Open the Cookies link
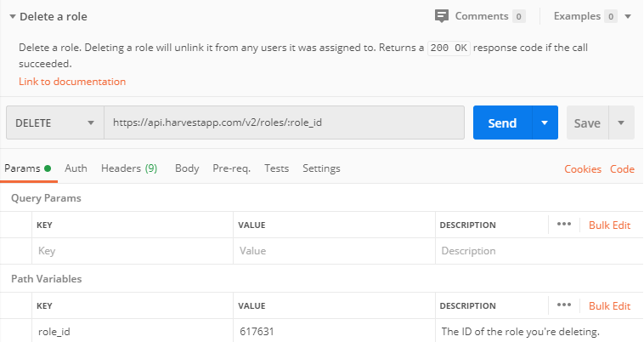The image size is (644, 342). (x=583, y=169)
